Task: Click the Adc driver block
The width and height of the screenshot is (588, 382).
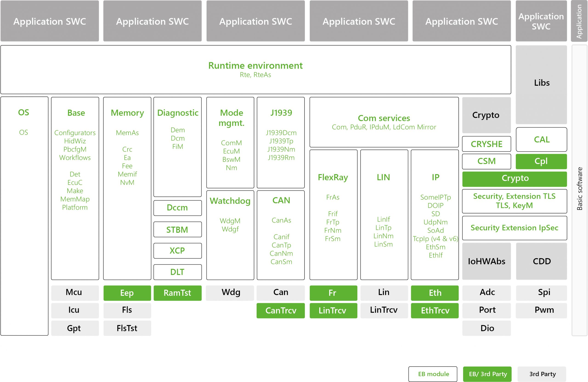Action: [486, 293]
